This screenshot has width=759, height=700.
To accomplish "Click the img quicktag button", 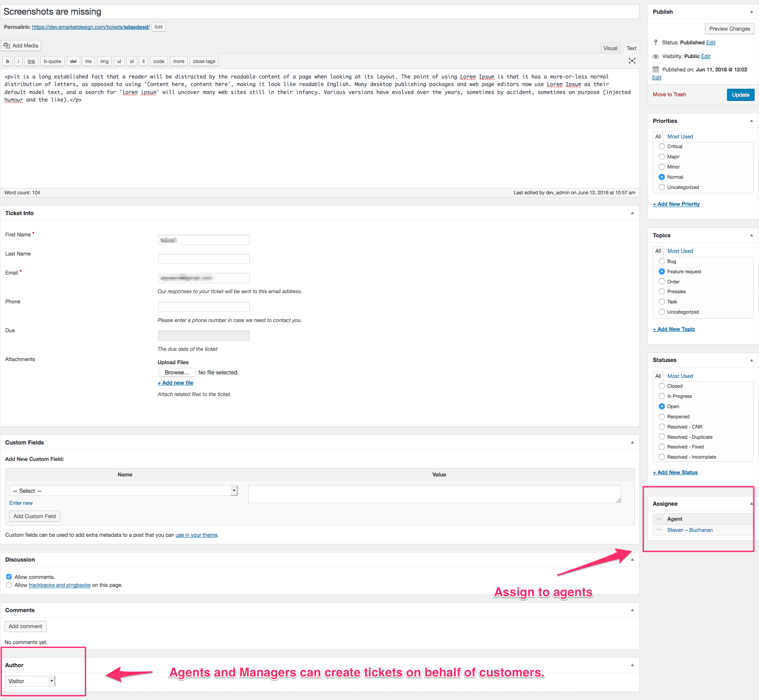I will (x=104, y=62).
